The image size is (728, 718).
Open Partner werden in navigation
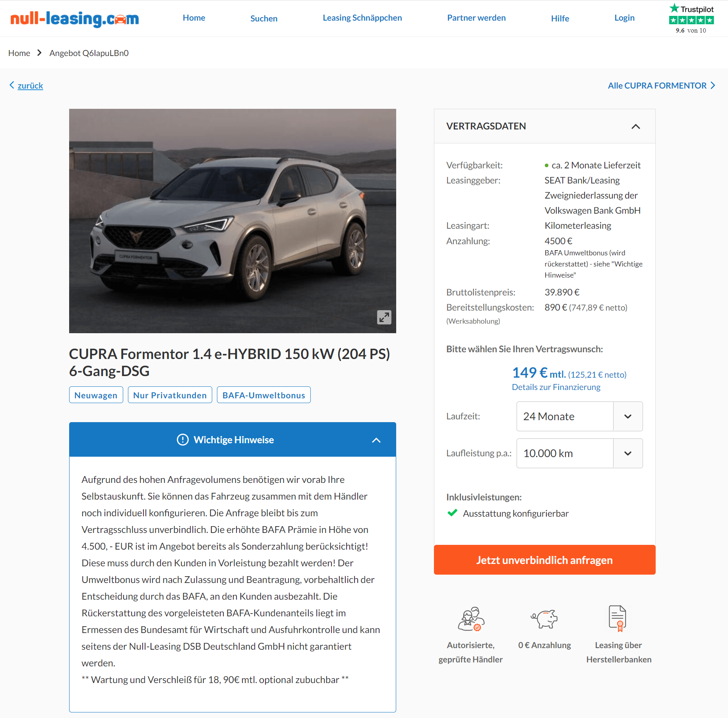[476, 18]
